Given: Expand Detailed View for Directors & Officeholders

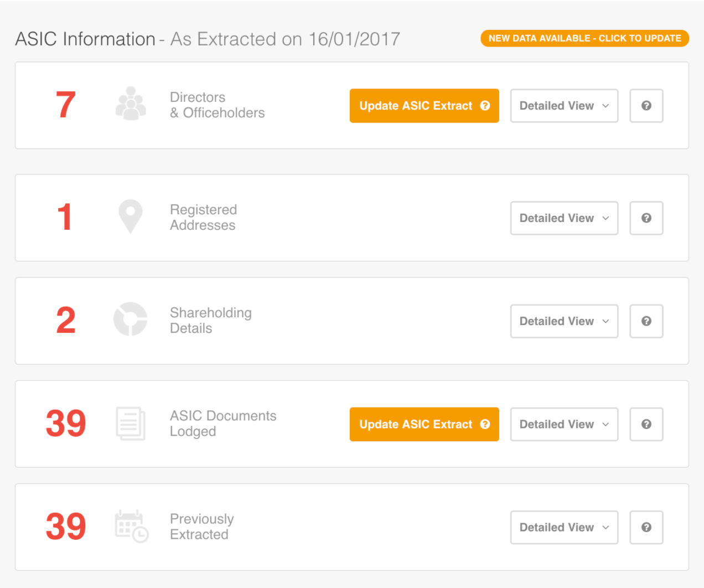Looking at the screenshot, I should (x=564, y=106).
